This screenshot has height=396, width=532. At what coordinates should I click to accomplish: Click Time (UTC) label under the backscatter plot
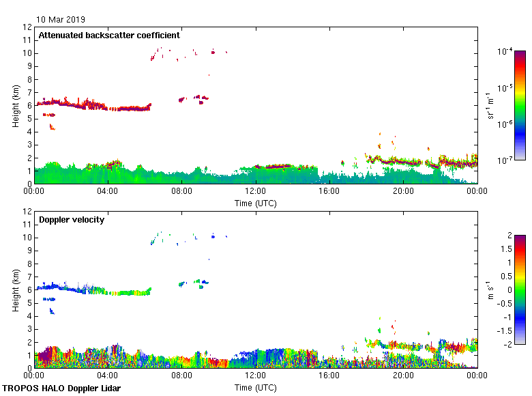point(256,203)
